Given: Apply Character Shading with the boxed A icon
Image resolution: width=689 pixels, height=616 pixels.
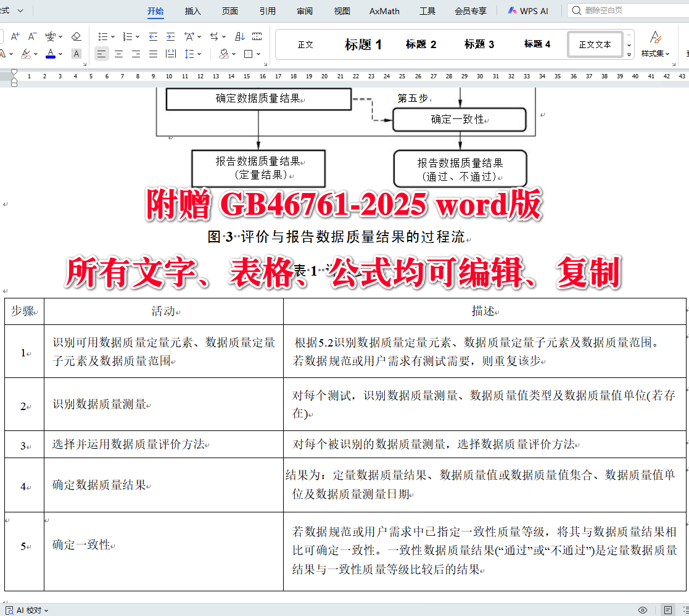Looking at the screenshot, I should (x=76, y=54).
